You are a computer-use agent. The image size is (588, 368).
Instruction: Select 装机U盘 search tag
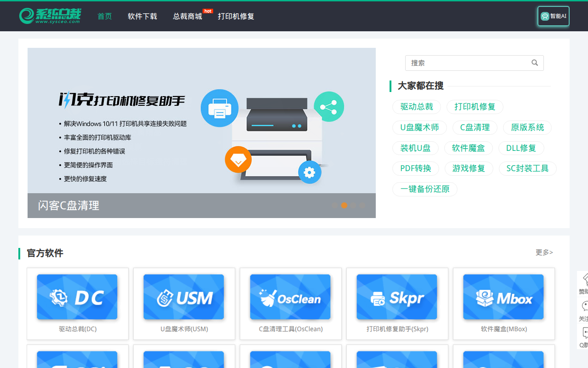pyautogui.click(x=415, y=148)
